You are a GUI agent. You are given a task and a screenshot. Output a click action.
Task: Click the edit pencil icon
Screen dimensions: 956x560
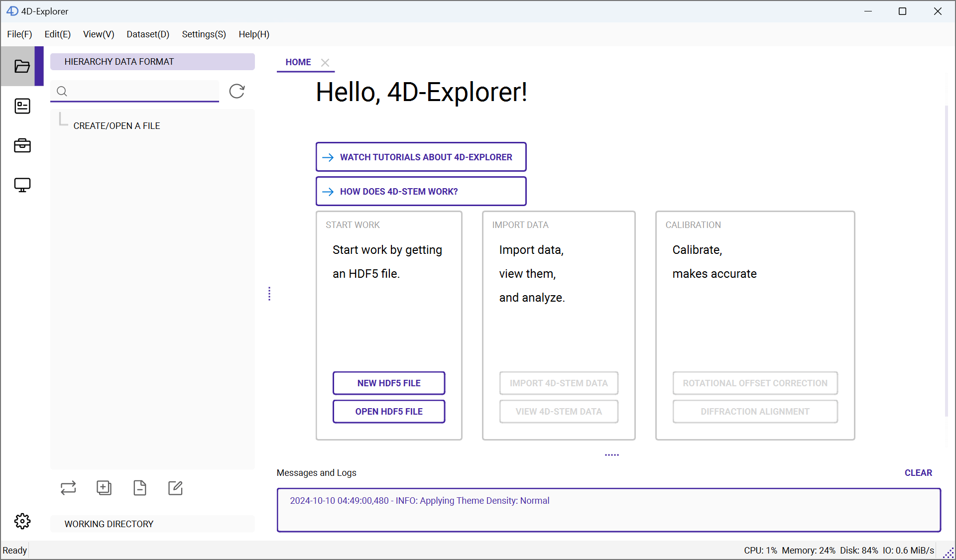(x=175, y=488)
